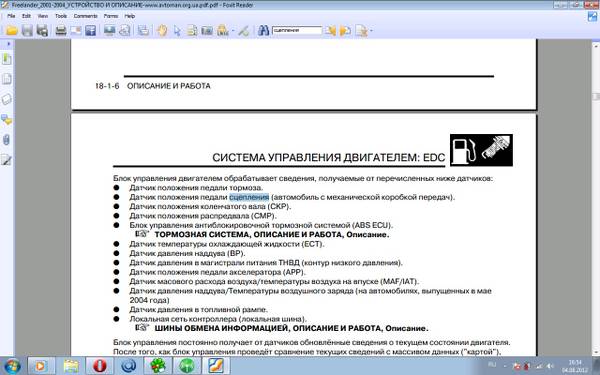Click the page footer 'ОПИСАНИЕ И РАБОТА'
This screenshot has width=600, height=375.
[x=169, y=86]
